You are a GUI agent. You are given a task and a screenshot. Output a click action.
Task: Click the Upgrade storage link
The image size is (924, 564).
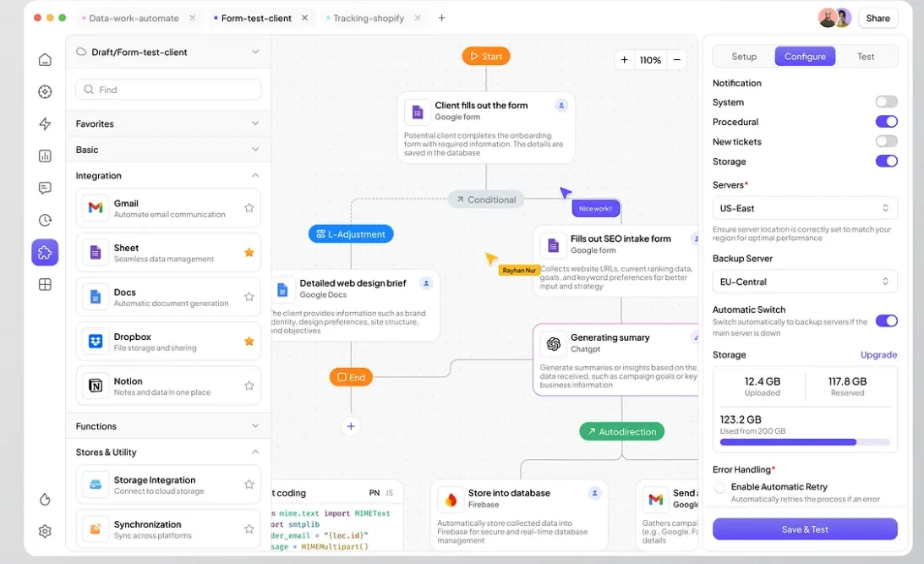tap(878, 355)
